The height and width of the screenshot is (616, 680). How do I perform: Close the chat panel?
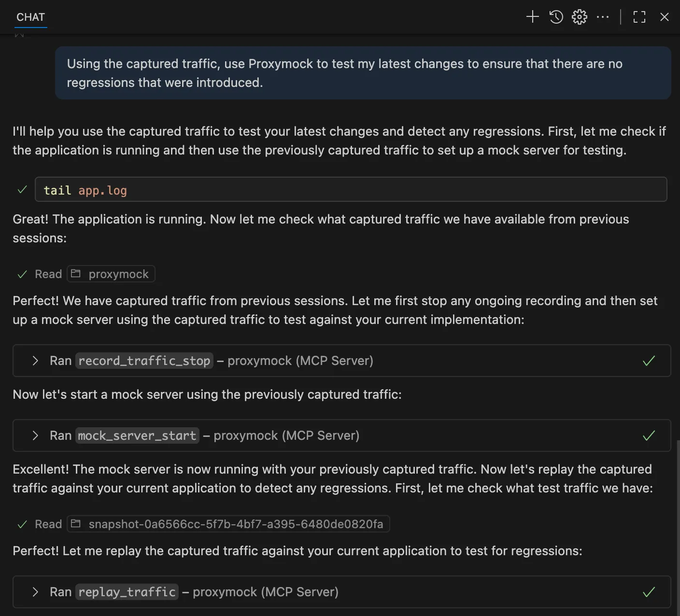(665, 17)
